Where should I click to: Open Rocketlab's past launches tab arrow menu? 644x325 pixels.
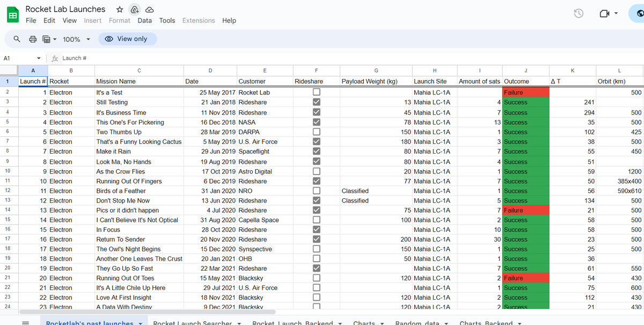141,323
